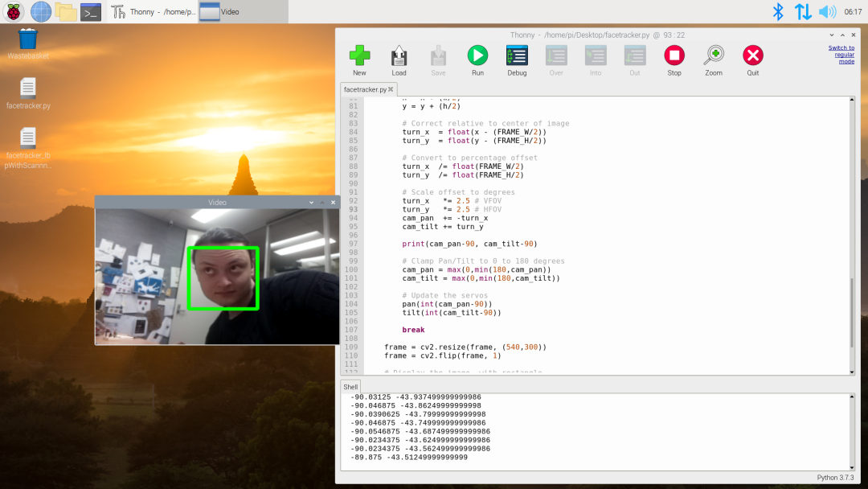Click Switch to regular mode link

click(841, 54)
